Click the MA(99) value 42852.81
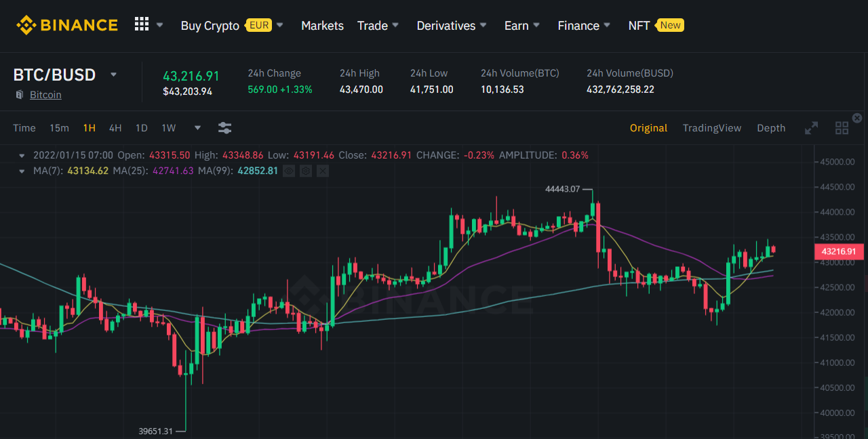The image size is (868, 439). pyautogui.click(x=258, y=171)
